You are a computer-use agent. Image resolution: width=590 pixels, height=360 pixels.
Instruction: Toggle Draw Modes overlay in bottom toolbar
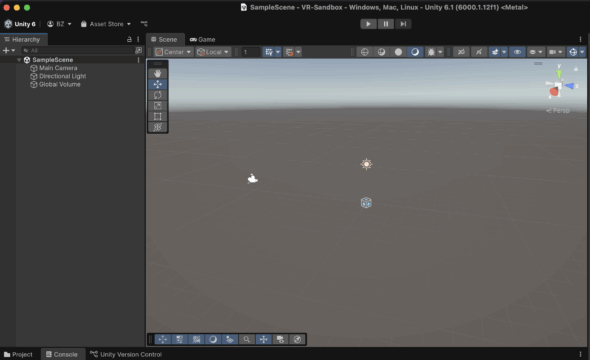213,339
